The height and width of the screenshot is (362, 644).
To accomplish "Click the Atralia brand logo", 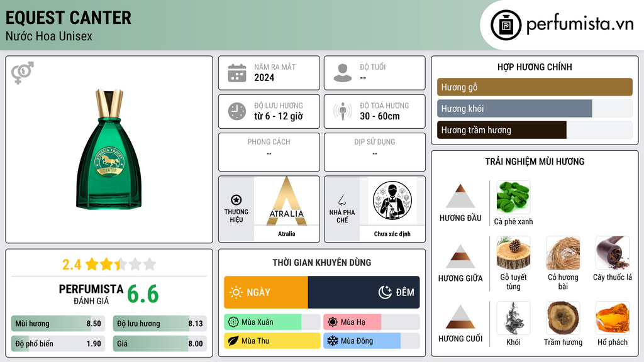I will [287, 201].
